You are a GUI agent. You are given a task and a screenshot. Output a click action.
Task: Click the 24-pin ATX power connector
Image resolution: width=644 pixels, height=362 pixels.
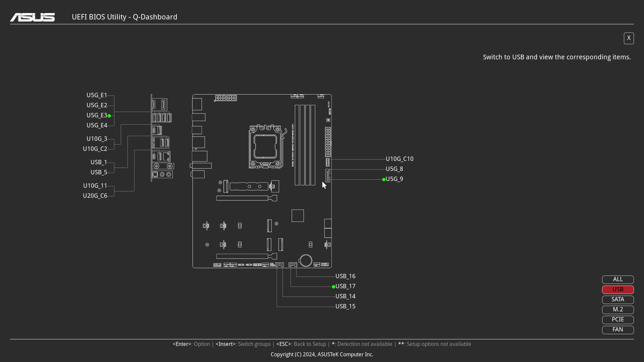[x=328, y=142]
